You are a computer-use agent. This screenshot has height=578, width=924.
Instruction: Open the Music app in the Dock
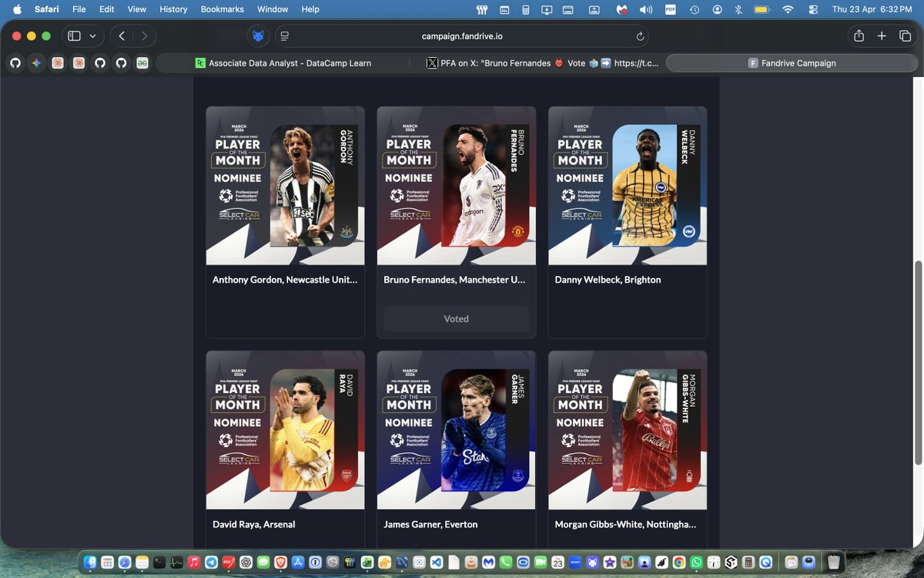(x=194, y=562)
